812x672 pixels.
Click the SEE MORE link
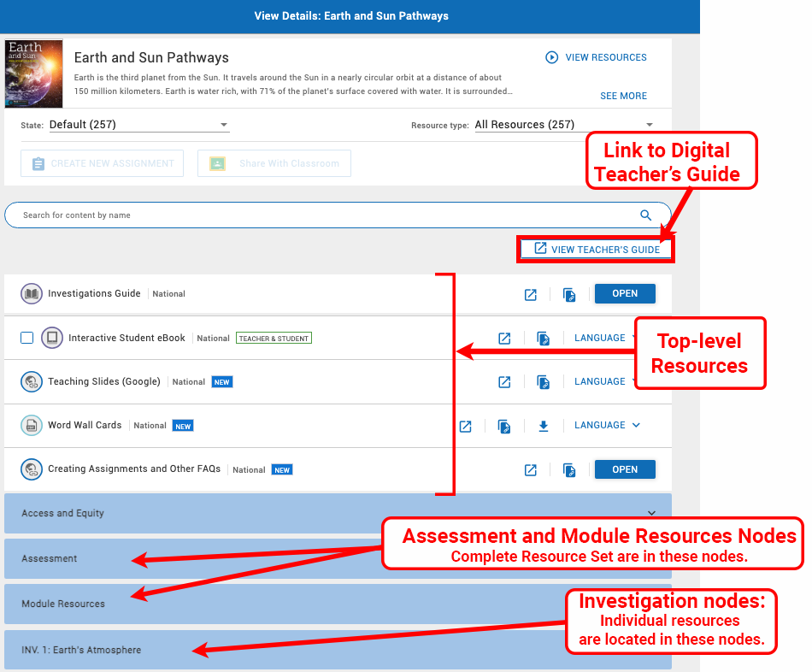(623, 96)
